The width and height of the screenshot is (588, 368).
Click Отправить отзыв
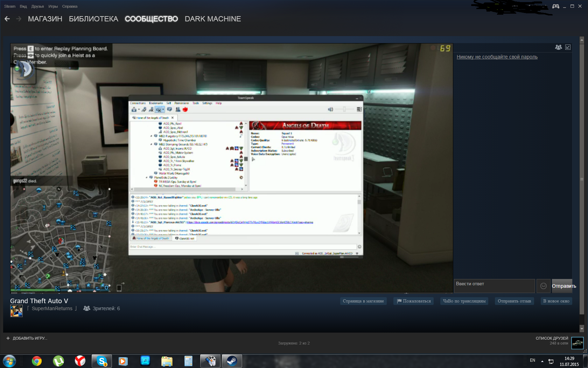(514, 301)
